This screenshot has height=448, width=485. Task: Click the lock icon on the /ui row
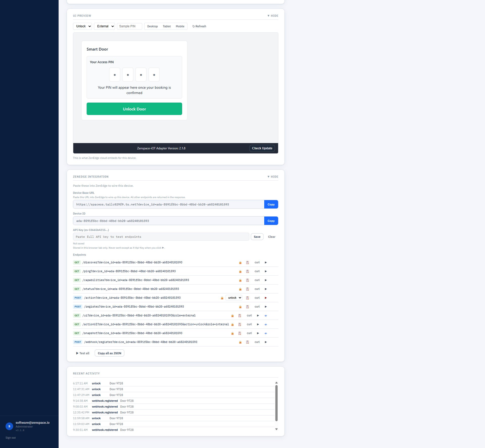[232, 315]
